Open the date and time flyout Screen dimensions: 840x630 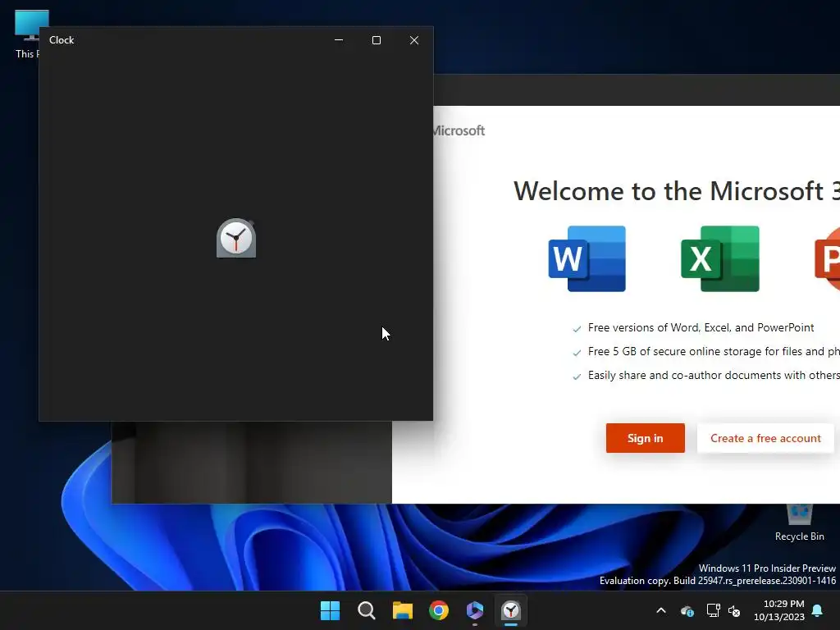pyautogui.click(x=779, y=610)
